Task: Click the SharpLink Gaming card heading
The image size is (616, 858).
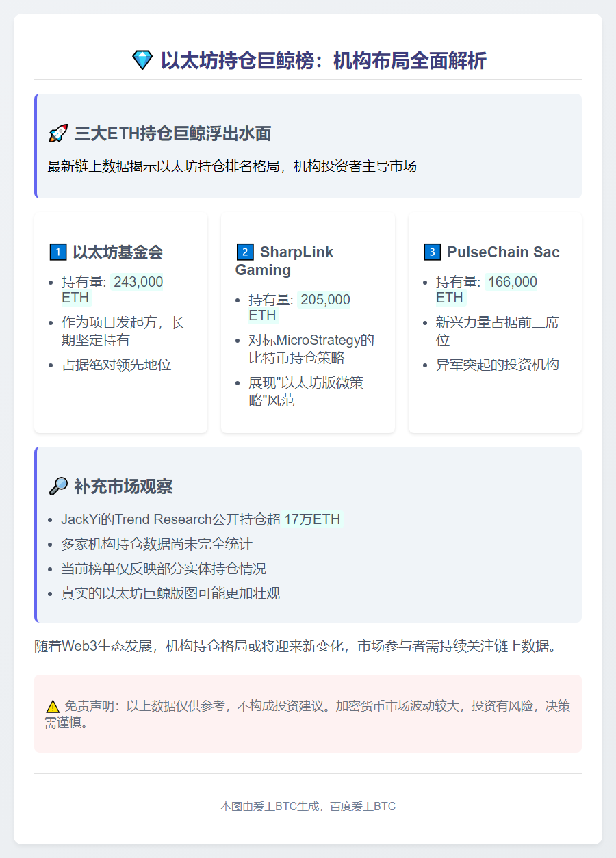Action: click(x=284, y=261)
